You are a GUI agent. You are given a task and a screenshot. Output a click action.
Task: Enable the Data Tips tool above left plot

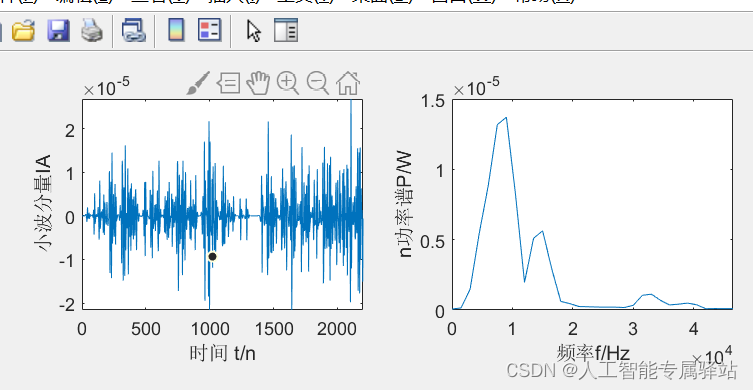pyautogui.click(x=229, y=83)
